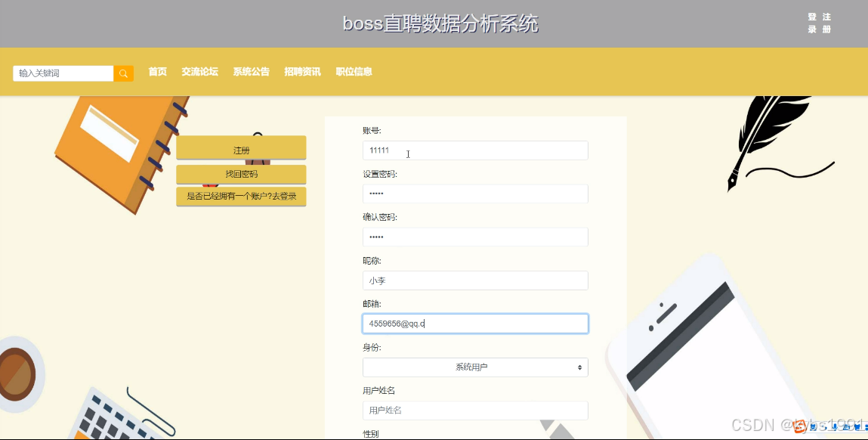
Task: Click the 用户姓名 label above the field
Action: coord(378,391)
